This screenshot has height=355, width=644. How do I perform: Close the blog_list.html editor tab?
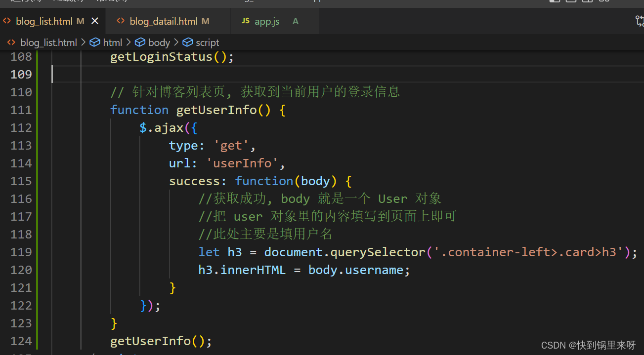click(95, 21)
